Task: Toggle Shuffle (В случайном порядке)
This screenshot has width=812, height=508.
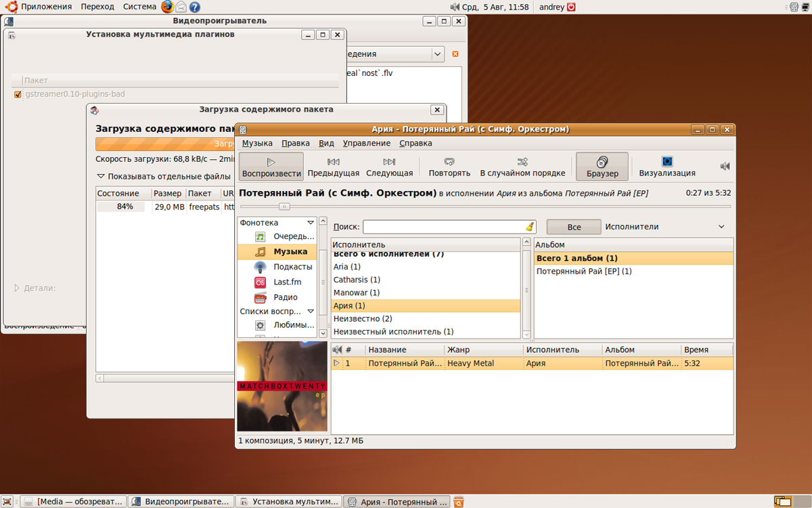Action: point(522,167)
